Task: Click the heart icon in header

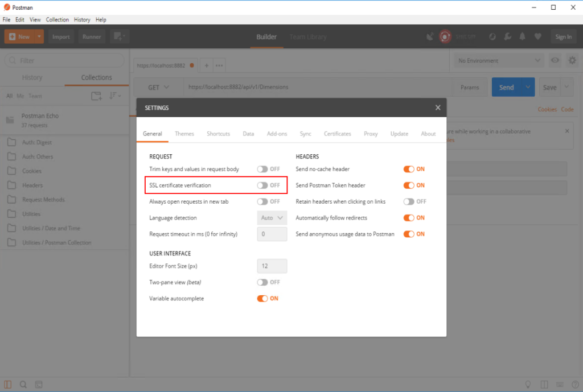Action: [x=537, y=37]
